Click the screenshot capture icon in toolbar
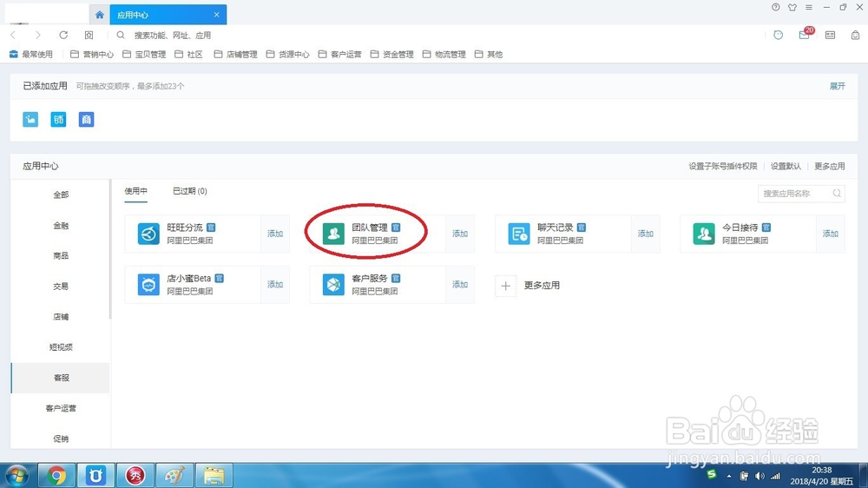 tap(89, 35)
